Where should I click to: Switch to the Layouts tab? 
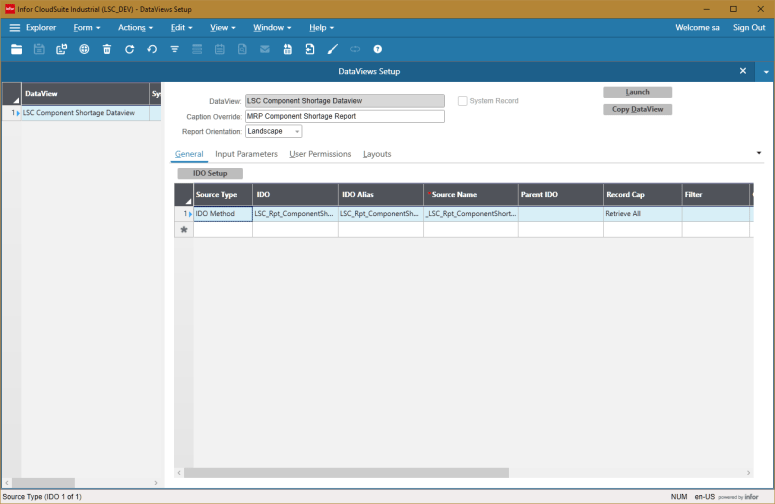click(x=377, y=154)
